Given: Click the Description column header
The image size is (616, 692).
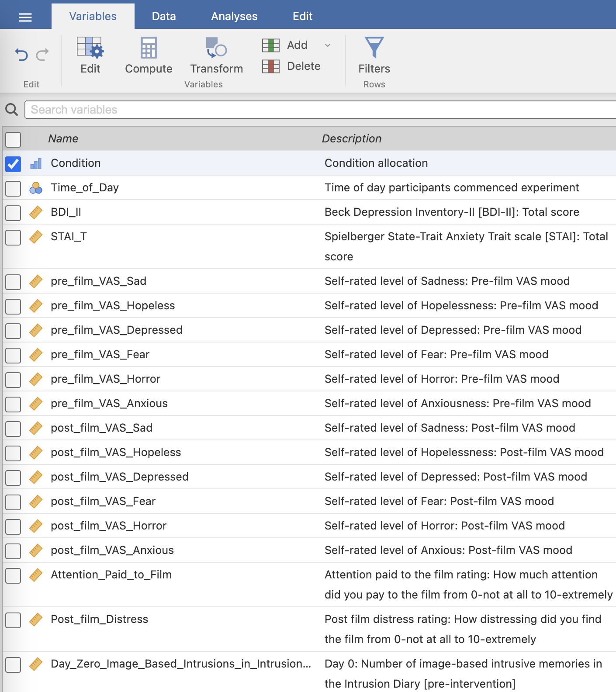Looking at the screenshot, I should click(352, 138).
